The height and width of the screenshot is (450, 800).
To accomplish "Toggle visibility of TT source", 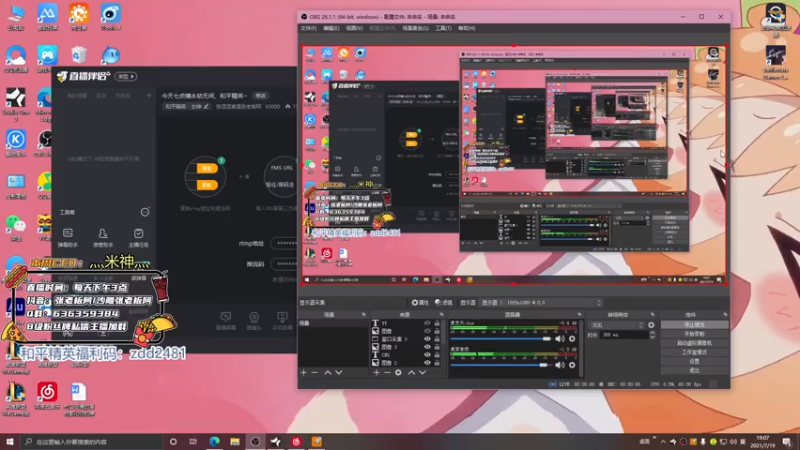I will tap(427, 323).
